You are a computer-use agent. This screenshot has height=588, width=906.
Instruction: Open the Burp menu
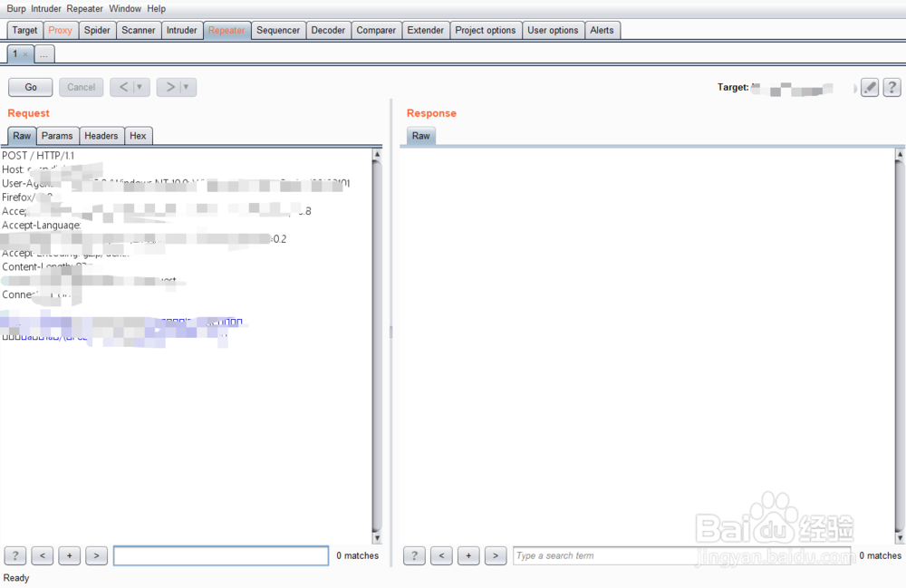16,9
